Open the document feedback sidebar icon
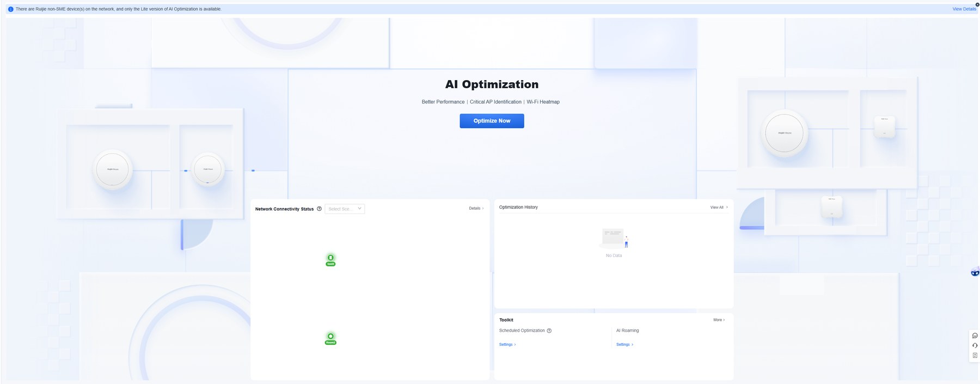The height and width of the screenshot is (384, 980). click(x=975, y=355)
